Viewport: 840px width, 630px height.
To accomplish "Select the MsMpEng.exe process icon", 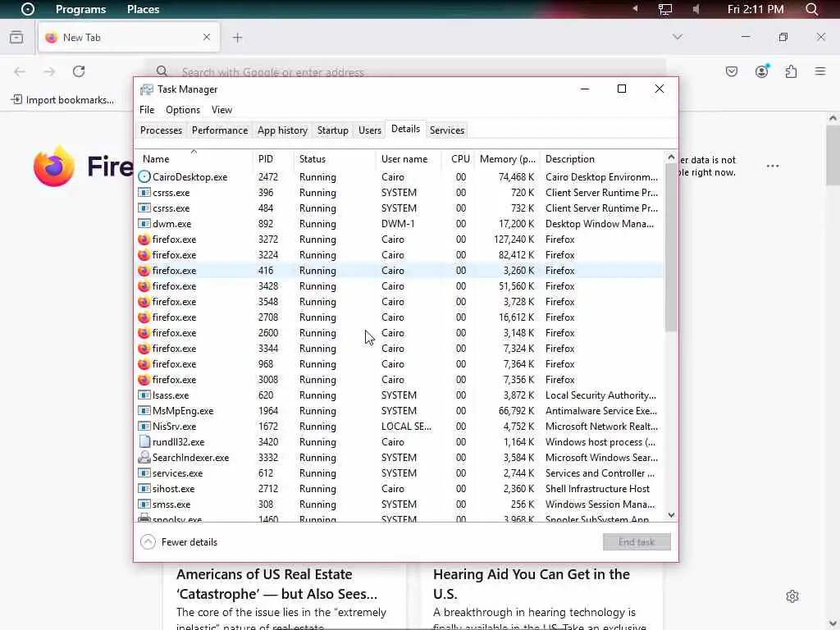I will [144, 411].
